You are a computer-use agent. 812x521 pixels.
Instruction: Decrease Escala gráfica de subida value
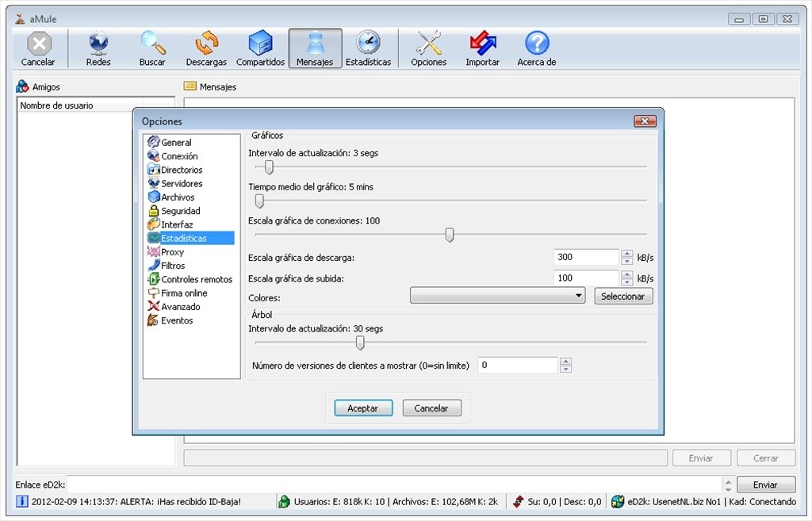click(x=627, y=282)
